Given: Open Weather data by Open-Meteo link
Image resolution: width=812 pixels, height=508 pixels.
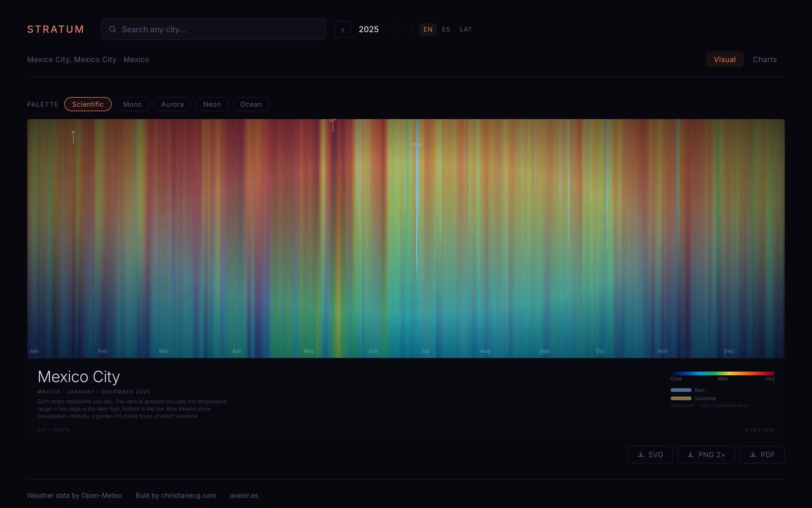Looking at the screenshot, I should (74, 496).
